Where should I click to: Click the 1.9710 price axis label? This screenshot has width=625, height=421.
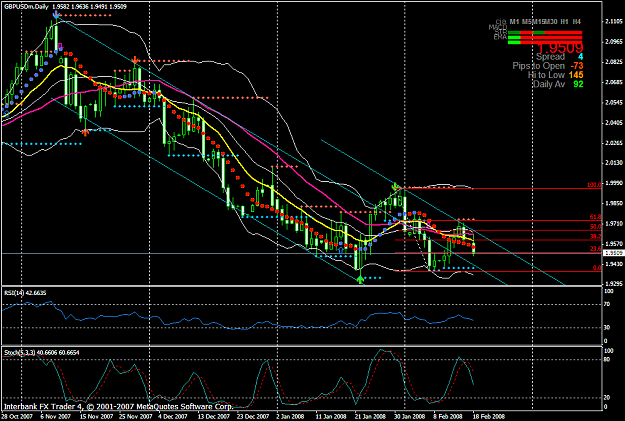(x=613, y=224)
